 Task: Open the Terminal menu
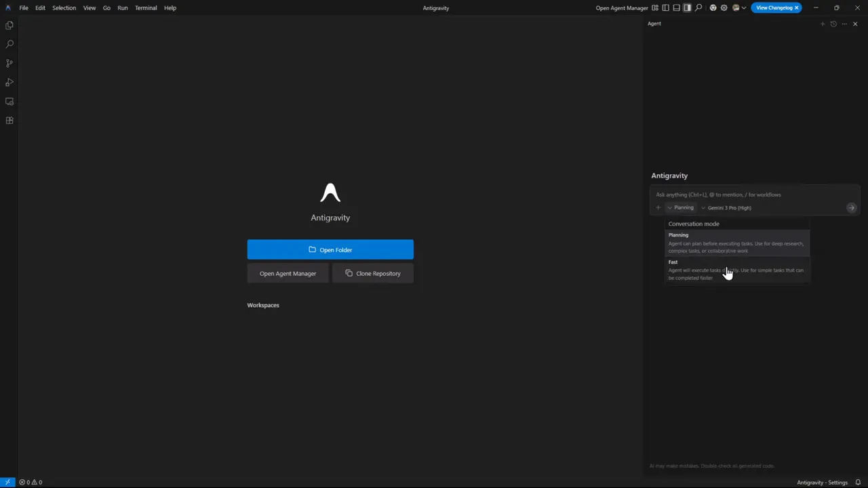coord(146,7)
